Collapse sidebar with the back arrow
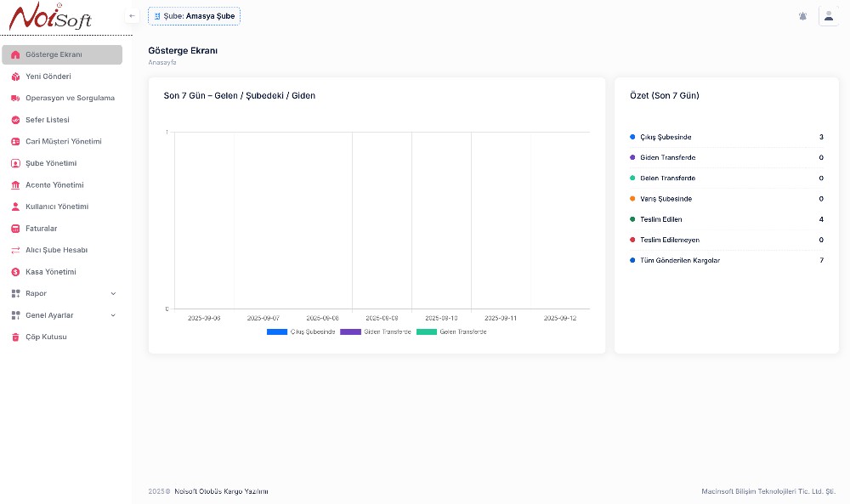 [x=132, y=16]
